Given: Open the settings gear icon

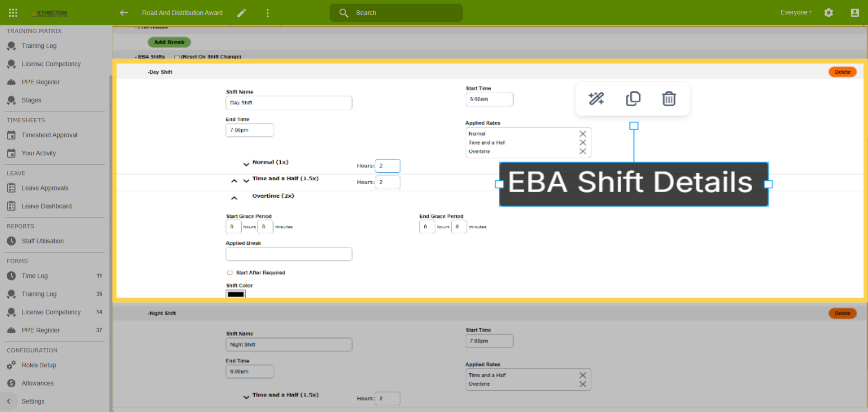Looking at the screenshot, I should click(829, 13).
